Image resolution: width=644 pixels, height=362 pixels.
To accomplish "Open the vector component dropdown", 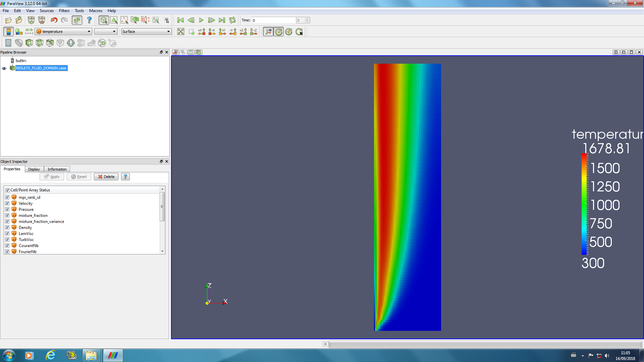I will 106,32.
